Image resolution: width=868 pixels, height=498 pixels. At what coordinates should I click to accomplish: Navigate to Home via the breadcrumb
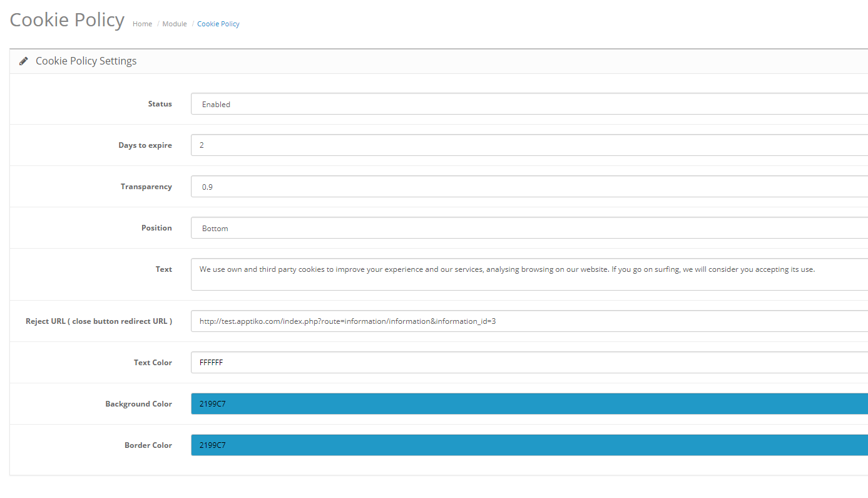pyautogui.click(x=142, y=23)
